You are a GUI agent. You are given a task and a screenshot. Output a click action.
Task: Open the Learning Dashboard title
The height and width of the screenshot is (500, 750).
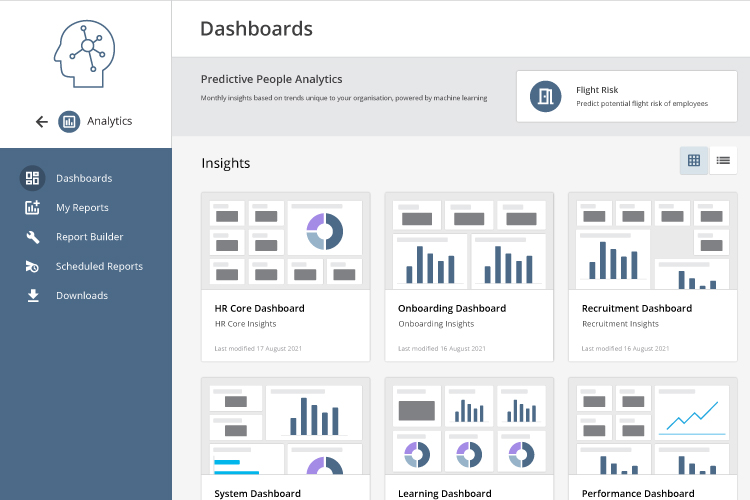pos(444,493)
